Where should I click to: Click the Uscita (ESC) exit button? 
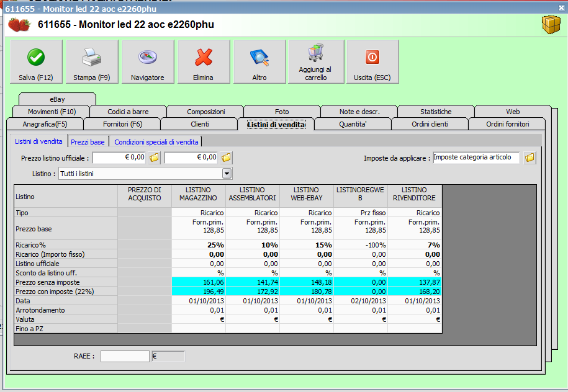click(372, 62)
